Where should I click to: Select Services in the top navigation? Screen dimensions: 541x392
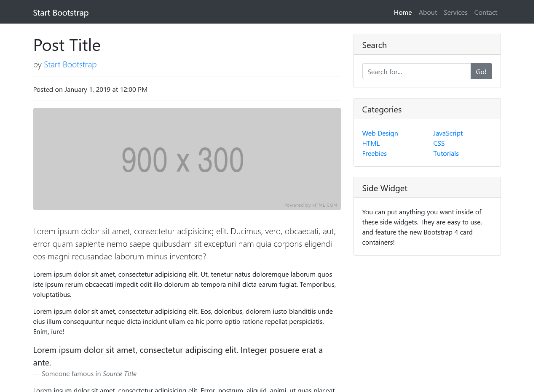coord(455,13)
